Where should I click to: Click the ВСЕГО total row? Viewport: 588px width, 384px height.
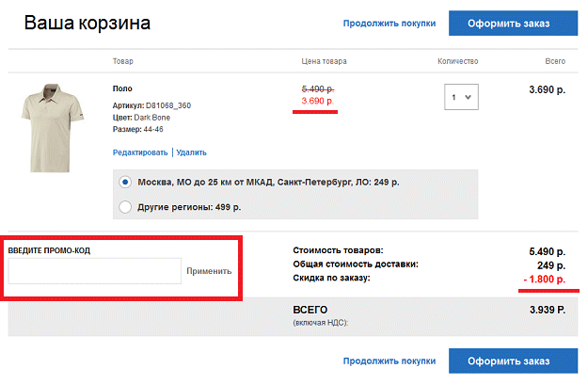coord(293,316)
